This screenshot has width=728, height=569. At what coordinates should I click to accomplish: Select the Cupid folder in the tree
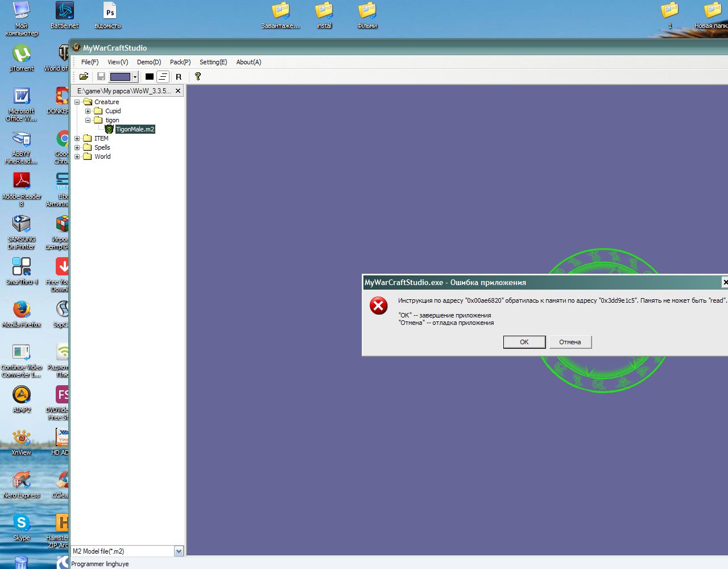coord(113,111)
